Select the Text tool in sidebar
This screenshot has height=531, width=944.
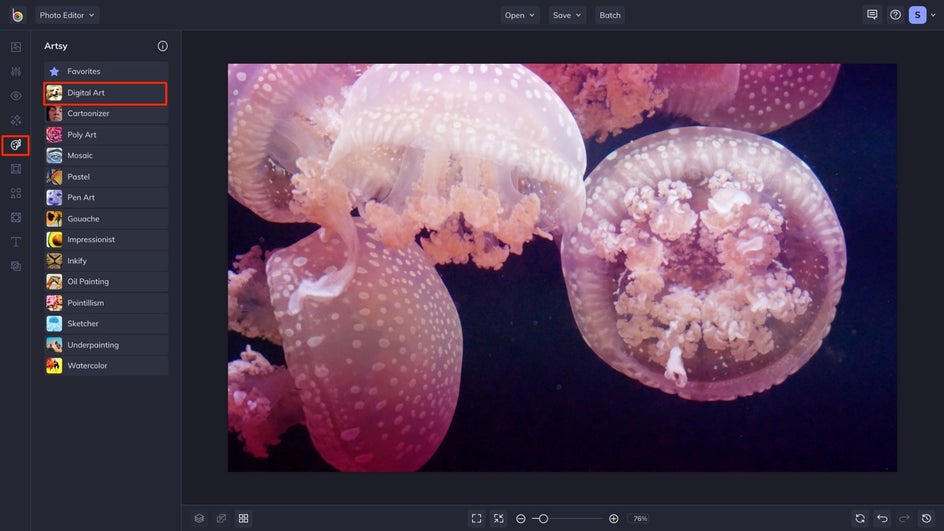click(15, 242)
